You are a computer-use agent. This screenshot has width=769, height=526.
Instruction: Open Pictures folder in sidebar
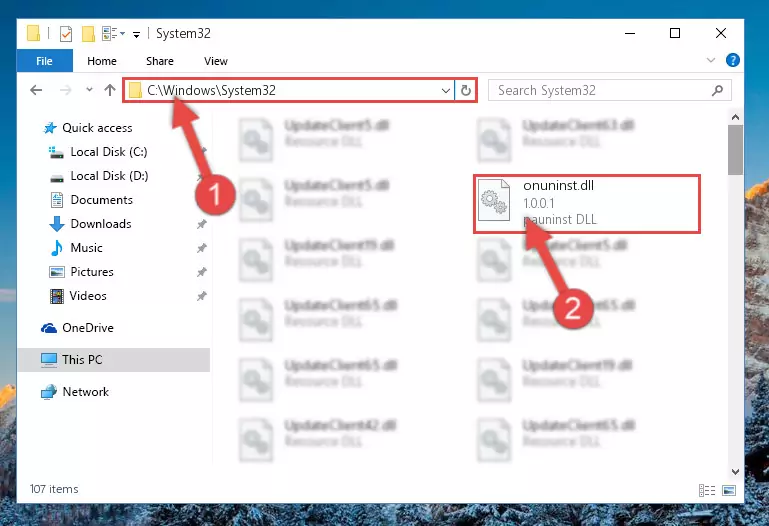[x=92, y=272]
